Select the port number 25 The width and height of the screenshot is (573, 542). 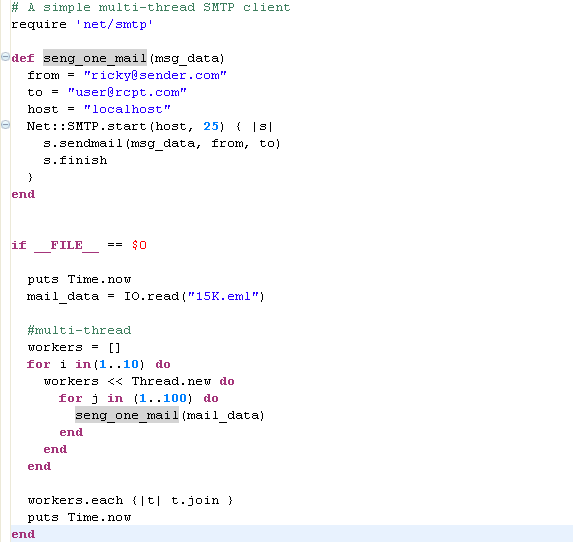click(x=211, y=126)
